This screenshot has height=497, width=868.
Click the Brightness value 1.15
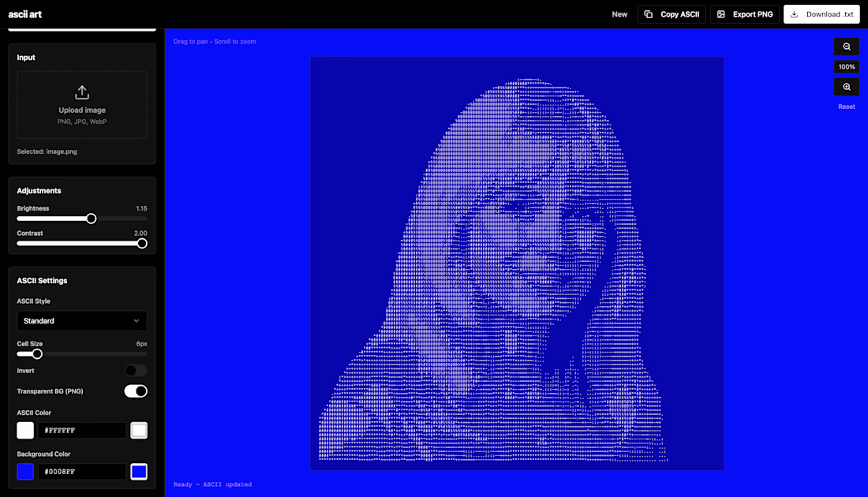(142, 208)
